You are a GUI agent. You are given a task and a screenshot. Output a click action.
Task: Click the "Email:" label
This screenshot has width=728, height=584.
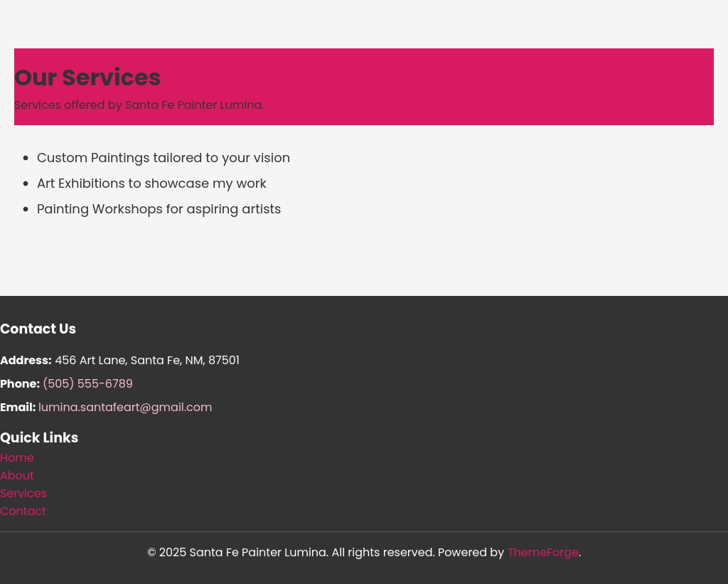pyautogui.click(x=18, y=408)
